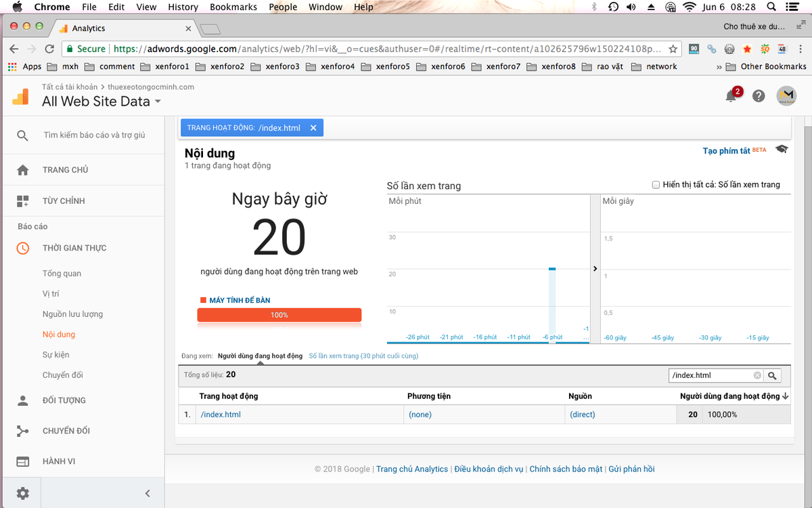812x508 pixels.
Task: Open Tổng quan realtime report
Action: 62,274
